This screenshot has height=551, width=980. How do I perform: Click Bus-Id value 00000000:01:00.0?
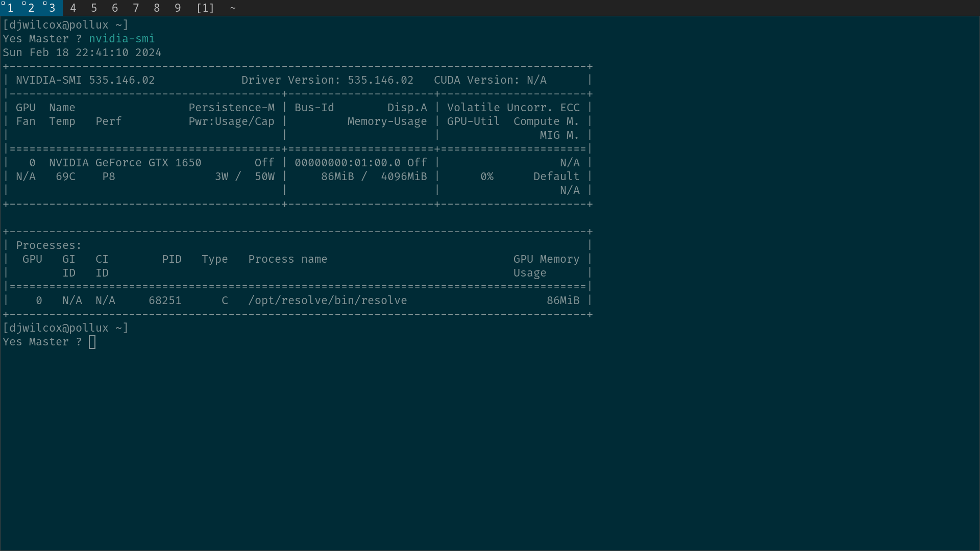pos(347,163)
